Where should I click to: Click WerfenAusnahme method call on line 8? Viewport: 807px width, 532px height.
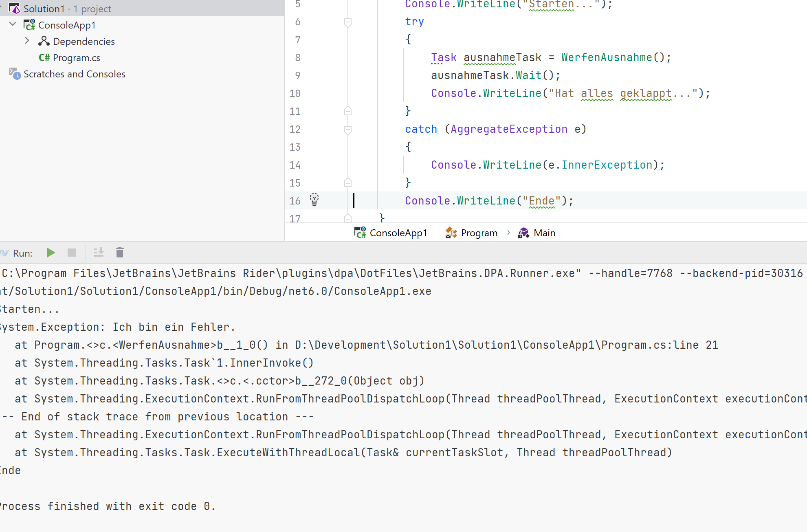click(x=606, y=57)
